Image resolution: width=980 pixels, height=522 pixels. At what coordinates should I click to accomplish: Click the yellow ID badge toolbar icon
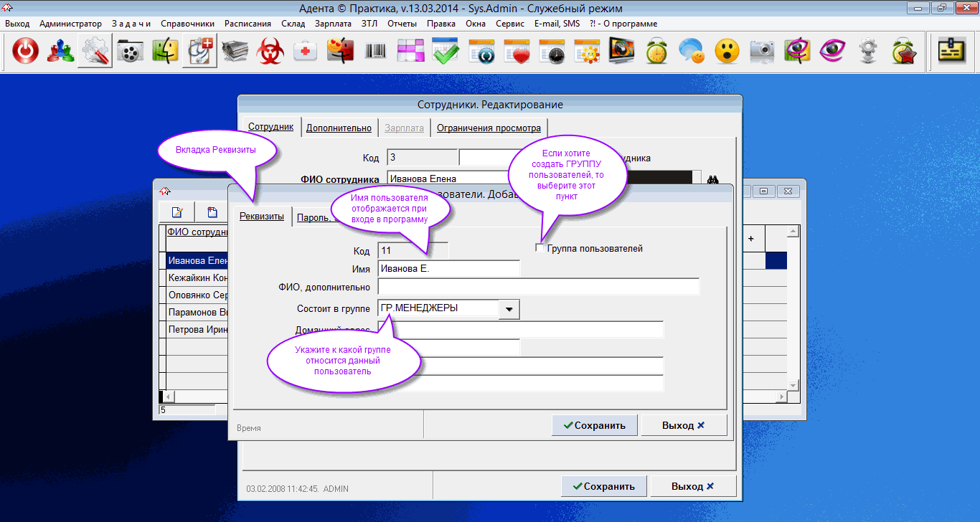click(953, 51)
